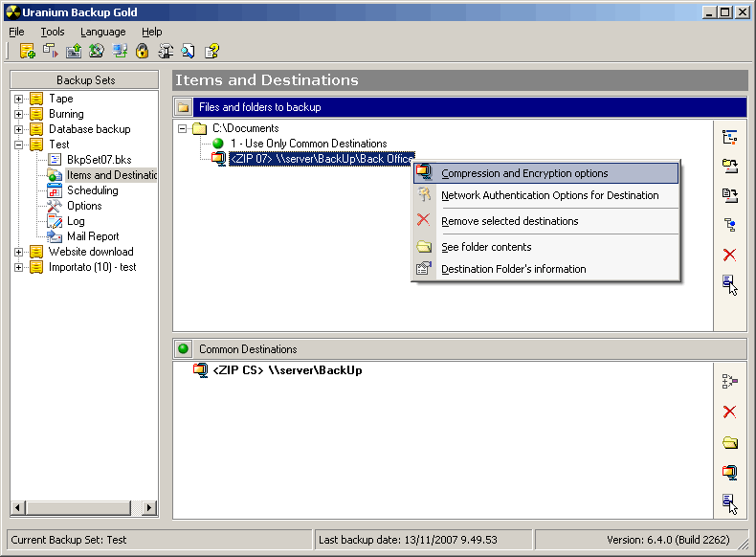This screenshot has height=557, width=756.
Task: Click the green circle icon beside Common Destinations
Action: point(183,348)
